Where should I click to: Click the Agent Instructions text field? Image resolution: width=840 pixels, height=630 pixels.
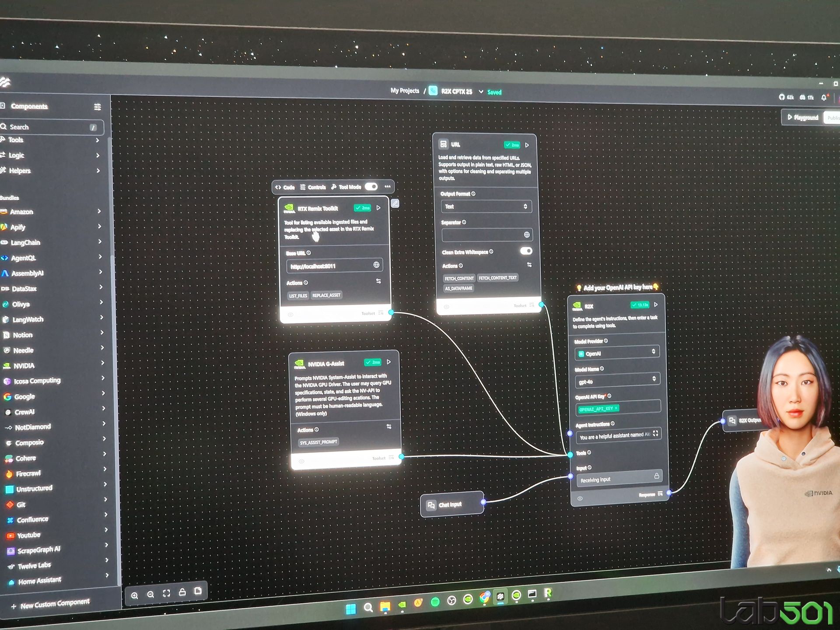point(619,435)
